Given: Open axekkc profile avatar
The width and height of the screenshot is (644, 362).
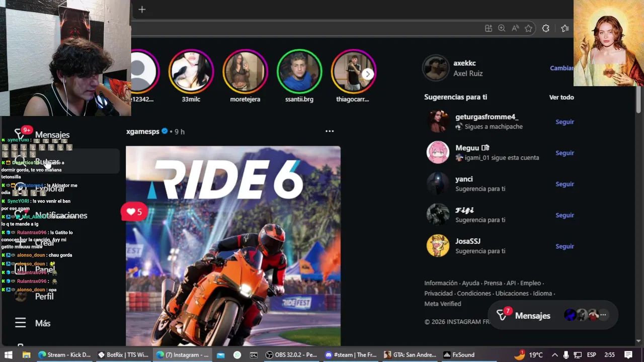Looking at the screenshot, I should point(436,68).
